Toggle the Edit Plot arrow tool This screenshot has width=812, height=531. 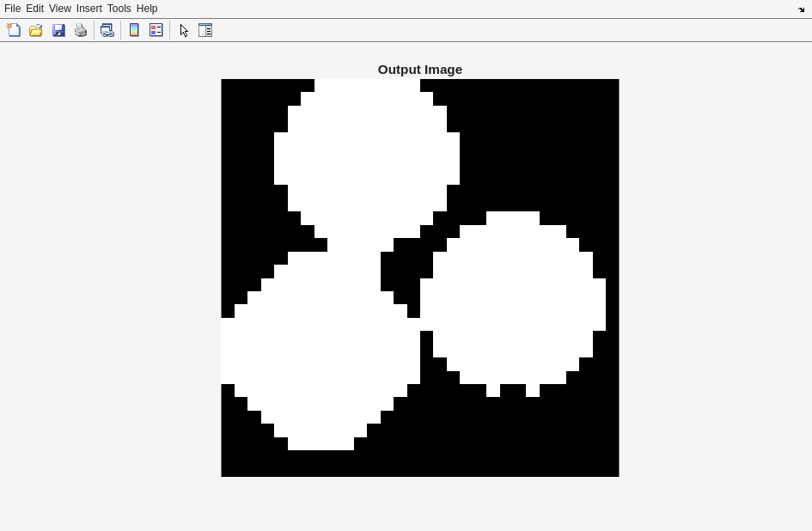[x=184, y=30]
